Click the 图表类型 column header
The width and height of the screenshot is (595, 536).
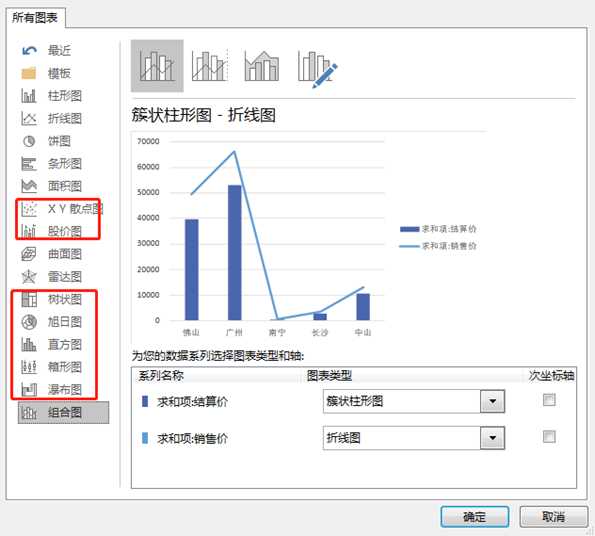click(x=329, y=376)
